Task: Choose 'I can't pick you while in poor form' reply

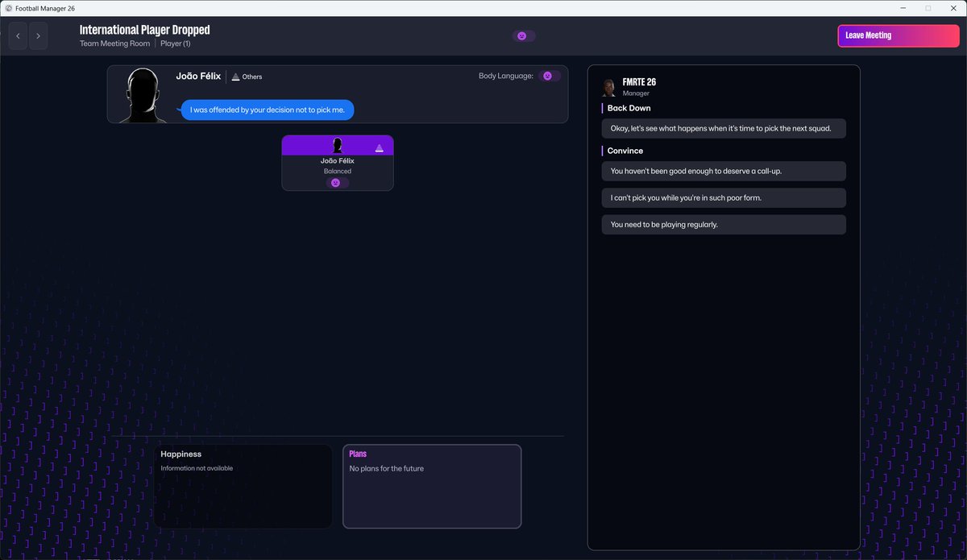Action: click(724, 197)
